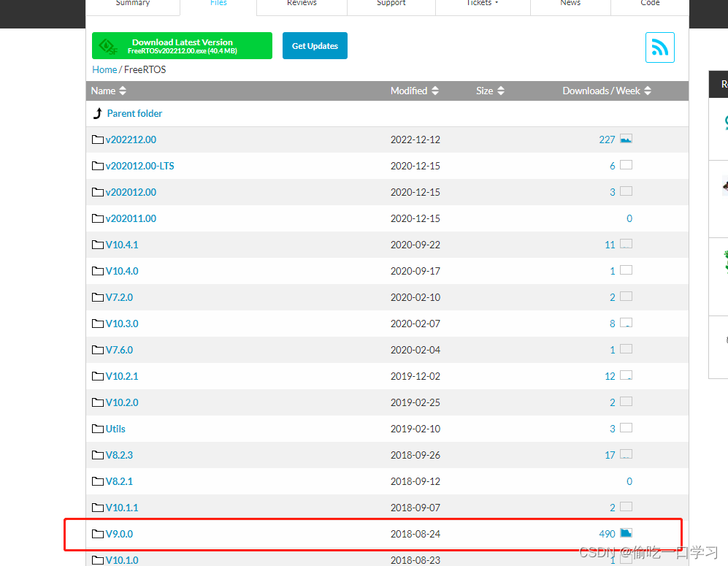The width and height of the screenshot is (728, 566).
Task: Open download stats chart for v202012.00-LTS
Action: 626,165
